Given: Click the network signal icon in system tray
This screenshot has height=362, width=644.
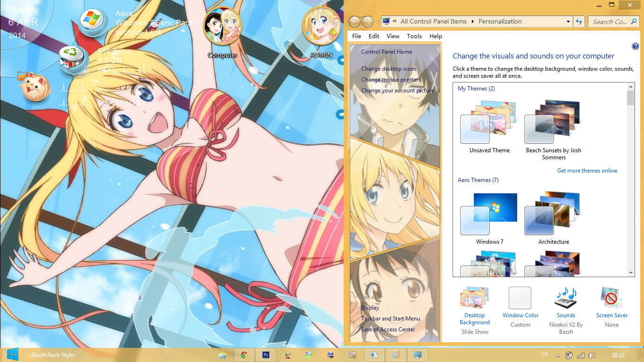Looking at the screenshot, I should (580, 354).
